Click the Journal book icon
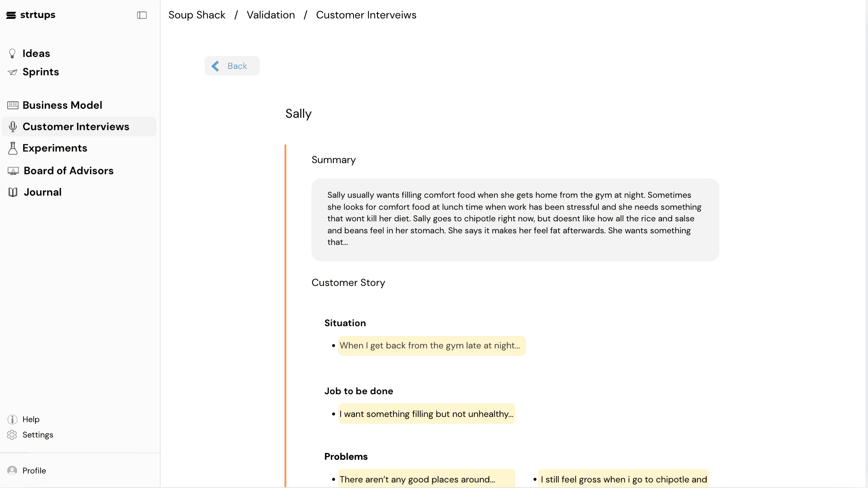Screen dimensions: 868x488 12,191
